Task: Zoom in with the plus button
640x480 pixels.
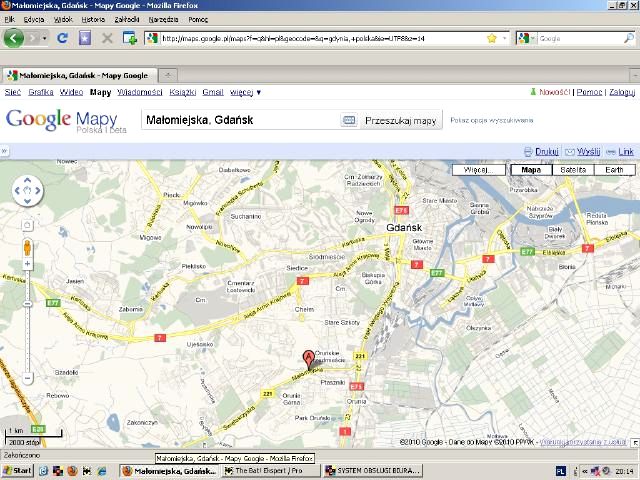Action: pos(27,264)
